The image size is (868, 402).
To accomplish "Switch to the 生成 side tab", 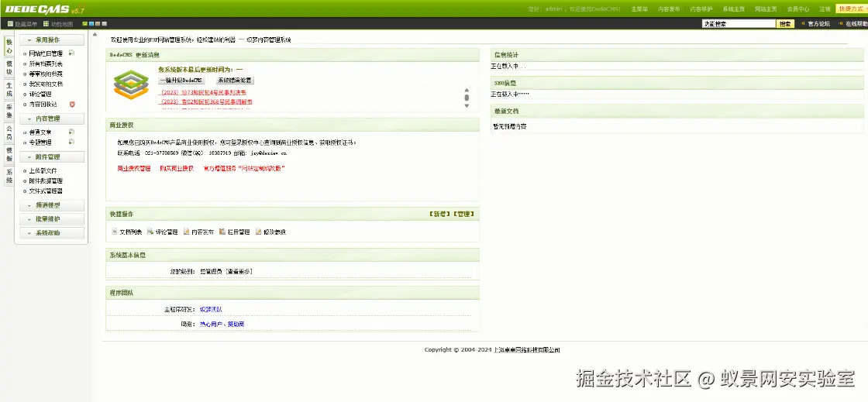I will pos(9,89).
